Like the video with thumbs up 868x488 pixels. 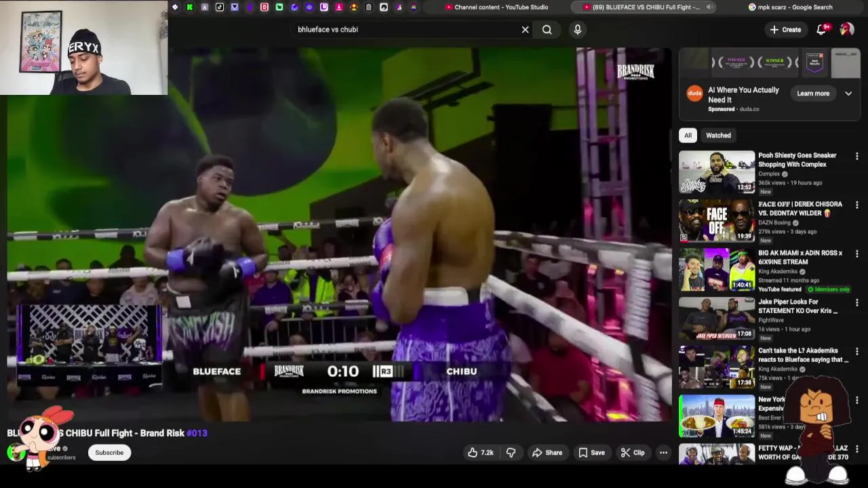tap(480, 453)
